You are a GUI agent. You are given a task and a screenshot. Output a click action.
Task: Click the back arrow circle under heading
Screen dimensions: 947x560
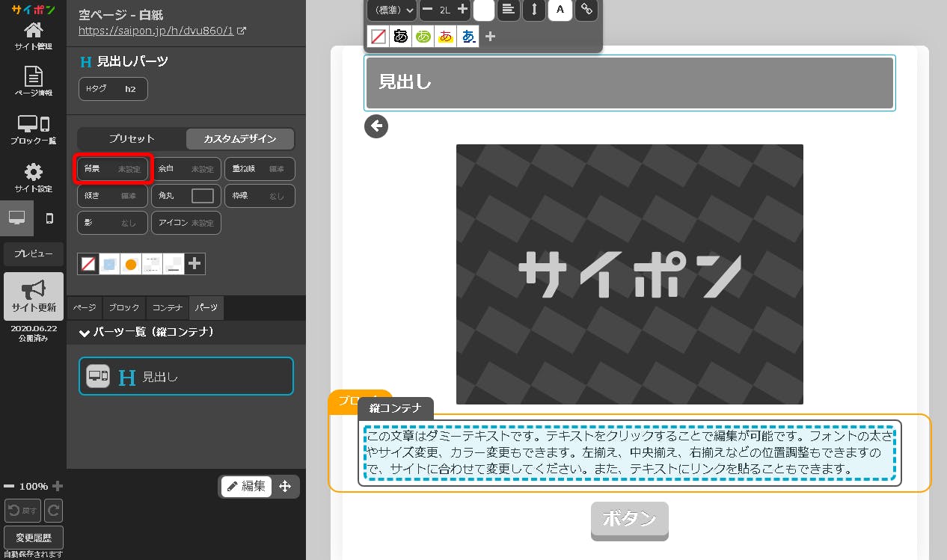(x=376, y=126)
